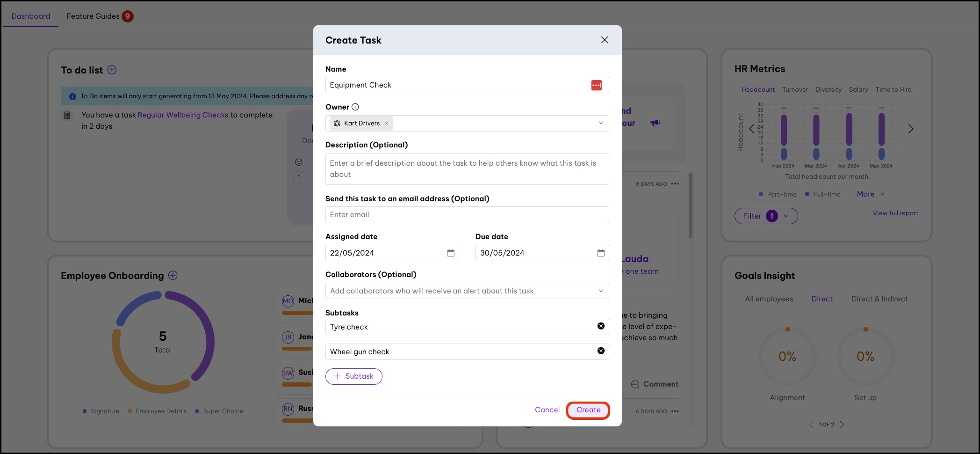980x454 pixels.
Task: Switch to the Feature Guides tab
Action: click(93, 16)
